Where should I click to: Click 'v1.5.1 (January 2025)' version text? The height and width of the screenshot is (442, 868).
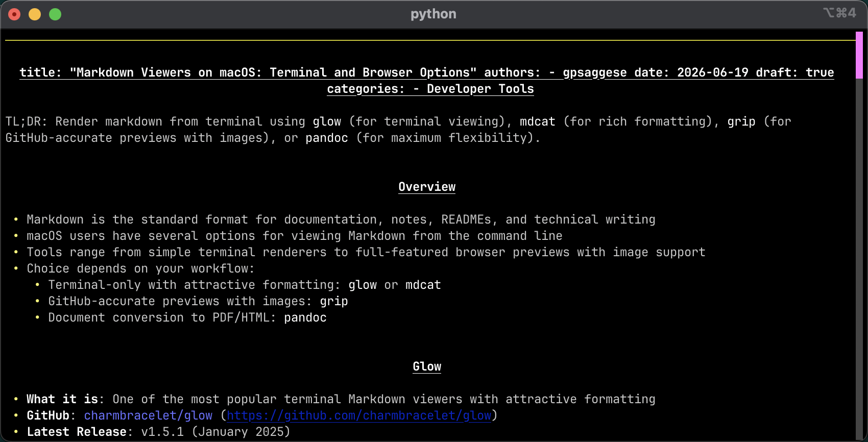[215, 432]
